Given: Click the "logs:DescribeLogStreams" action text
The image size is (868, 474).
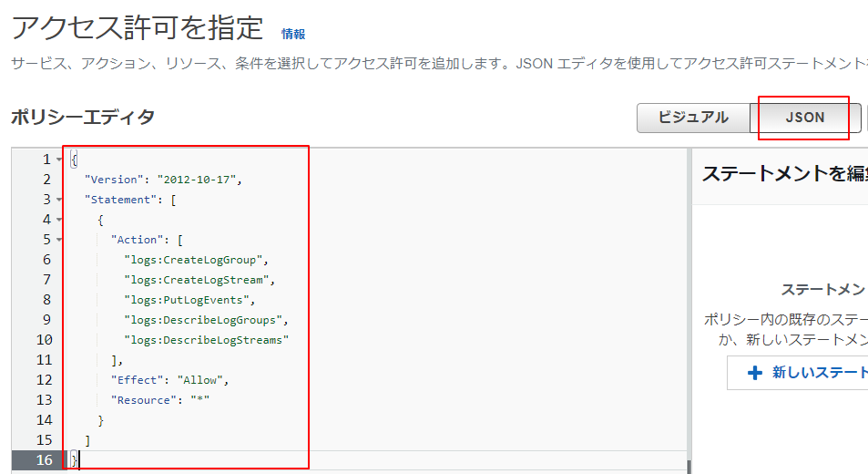Looking at the screenshot, I should [209, 340].
